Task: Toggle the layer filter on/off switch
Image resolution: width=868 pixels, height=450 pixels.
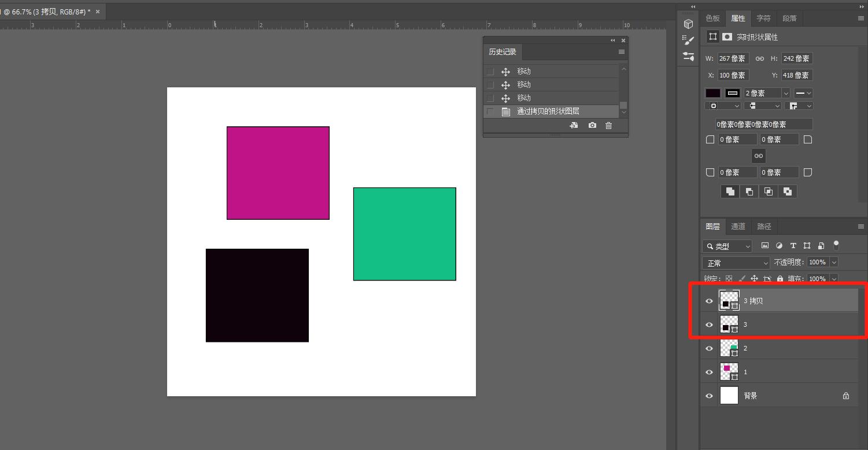Action: coord(836,245)
